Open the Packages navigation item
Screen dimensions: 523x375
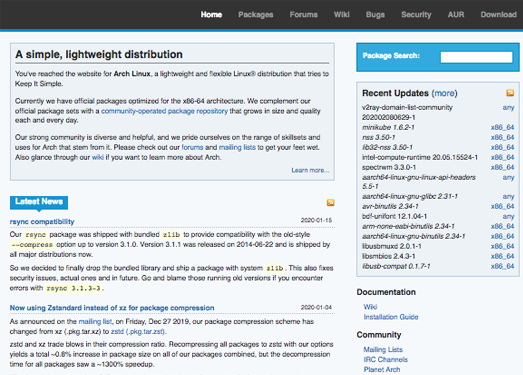coord(255,15)
